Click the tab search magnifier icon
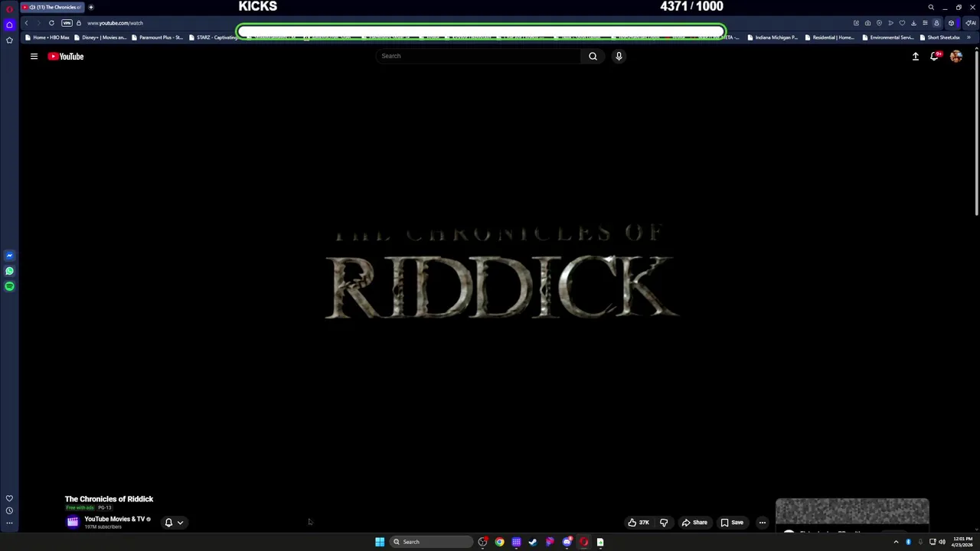The image size is (980, 551). [x=931, y=7]
